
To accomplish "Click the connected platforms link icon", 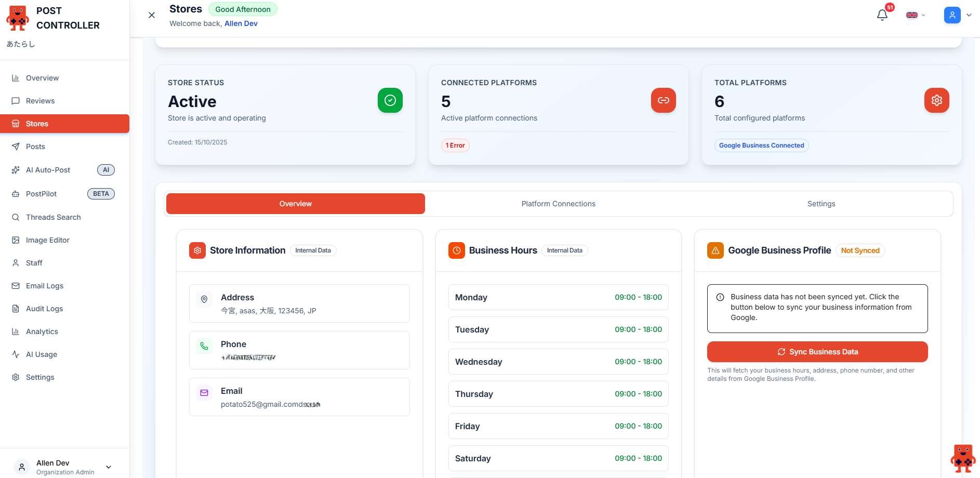I will (663, 100).
